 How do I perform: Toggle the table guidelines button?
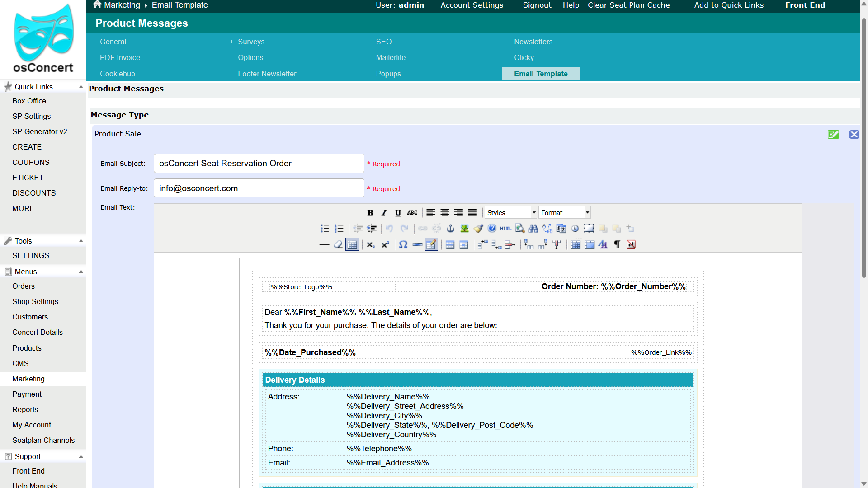pyautogui.click(x=352, y=244)
